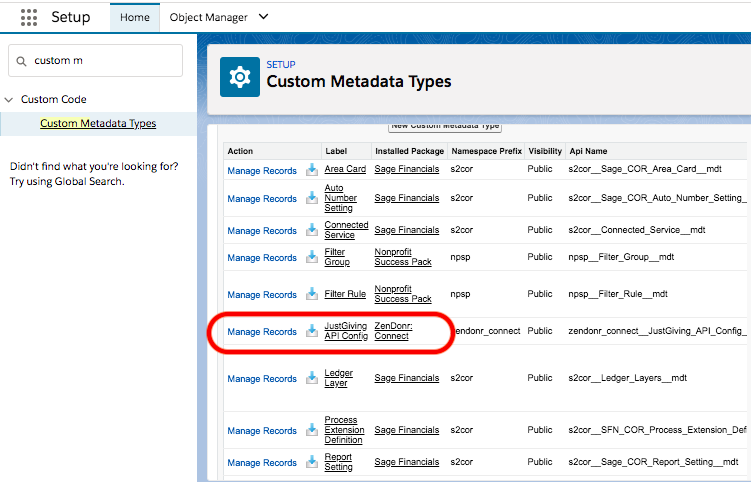Click the Setup app title
This screenshot has height=482, width=751.
(70, 17)
